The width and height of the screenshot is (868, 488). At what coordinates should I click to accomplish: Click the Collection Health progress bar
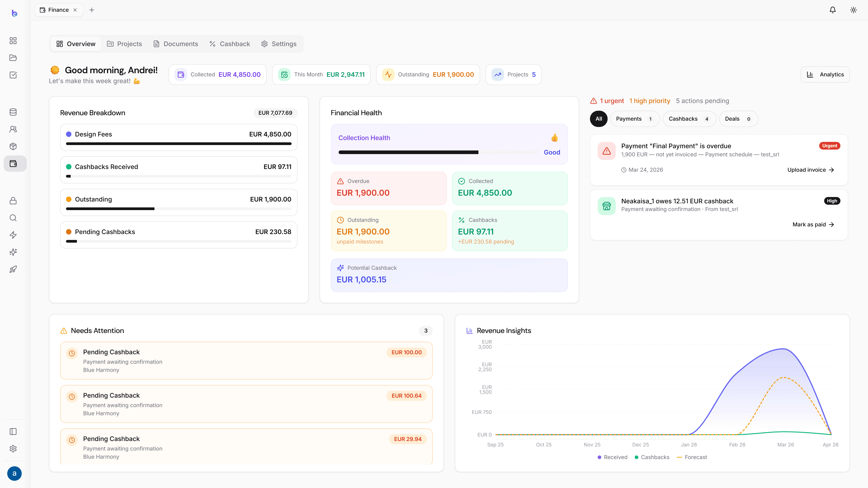click(438, 152)
